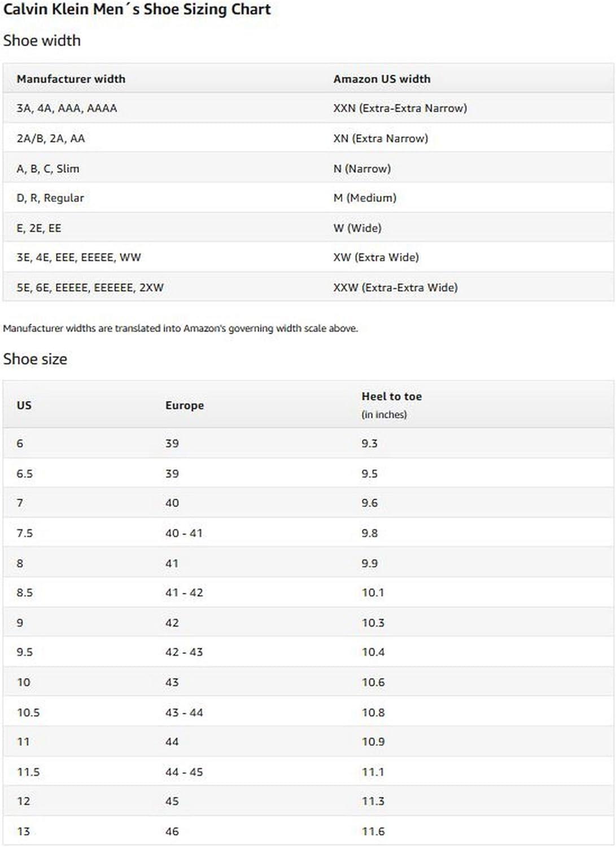Image resolution: width=616 pixels, height=847 pixels.
Task: Click the Europe 44 - 45 size cell
Action: [184, 772]
